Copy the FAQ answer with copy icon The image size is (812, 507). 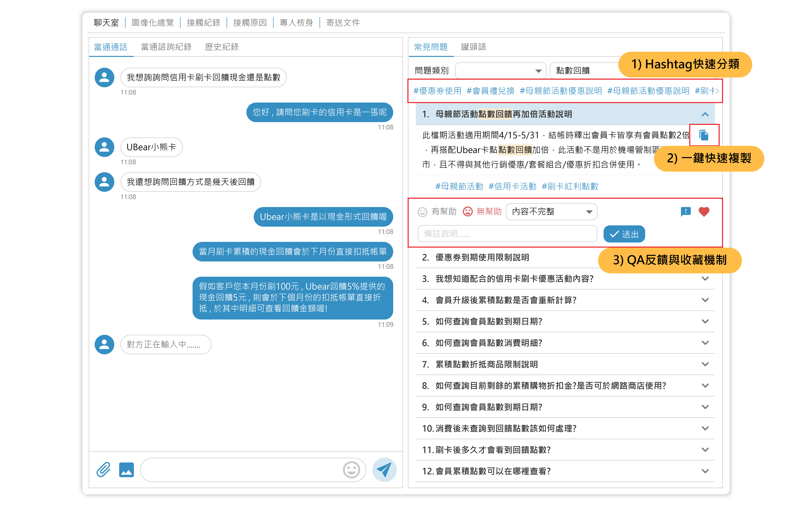pyautogui.click(x=704, y=135)
